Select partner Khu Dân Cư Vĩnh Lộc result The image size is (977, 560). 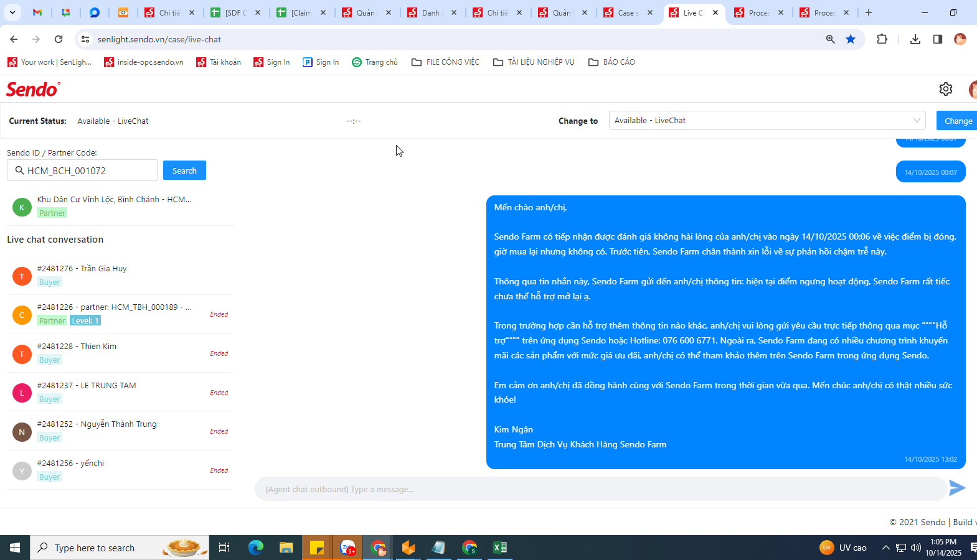point(120,206)
